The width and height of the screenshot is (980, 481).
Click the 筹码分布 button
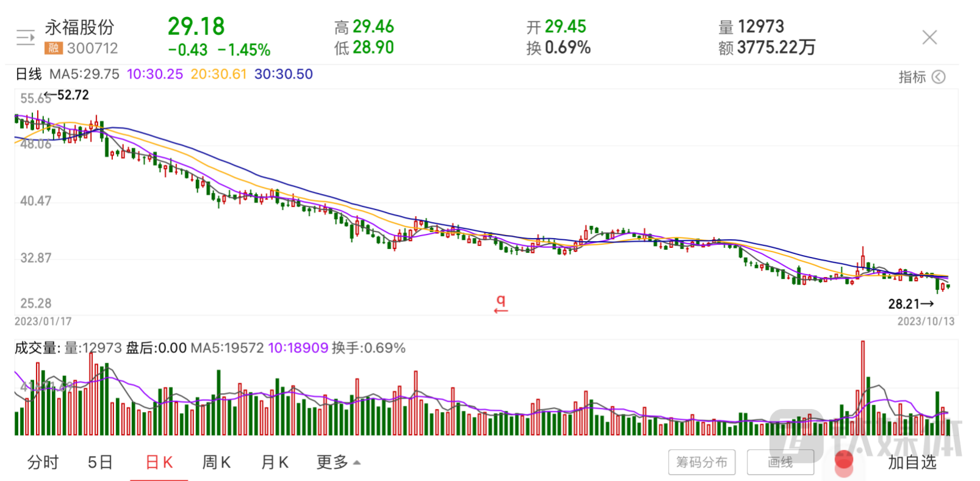pyautogui.click(x=702, y=462)
